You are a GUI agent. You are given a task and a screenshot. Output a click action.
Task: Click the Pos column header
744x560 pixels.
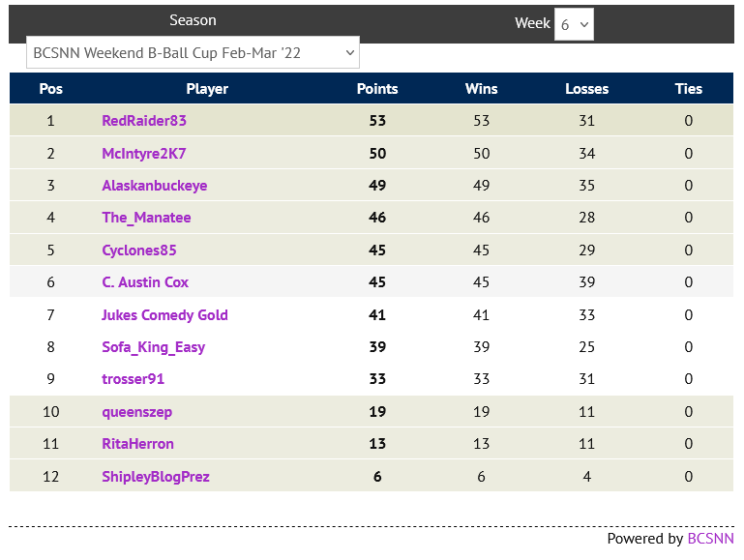coord(51,89)
